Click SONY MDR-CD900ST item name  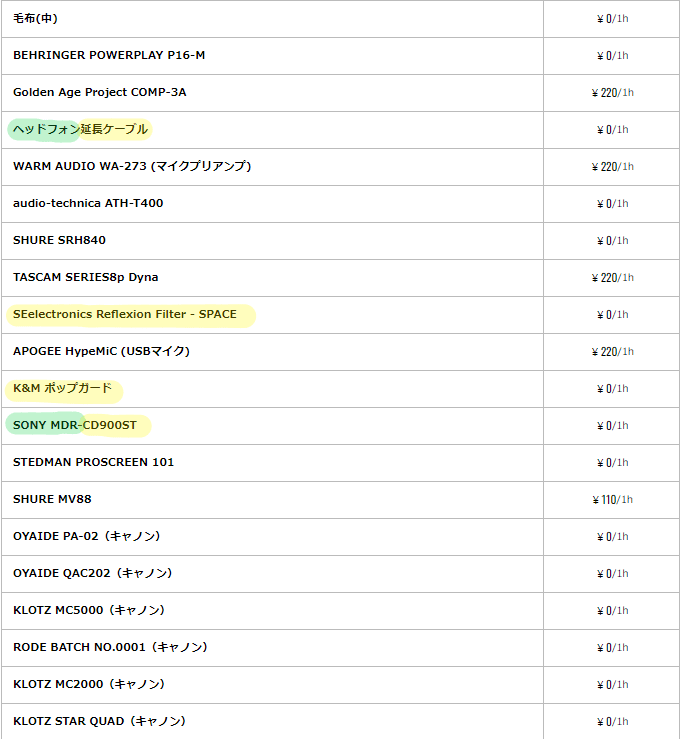click(x=75, y=425)
